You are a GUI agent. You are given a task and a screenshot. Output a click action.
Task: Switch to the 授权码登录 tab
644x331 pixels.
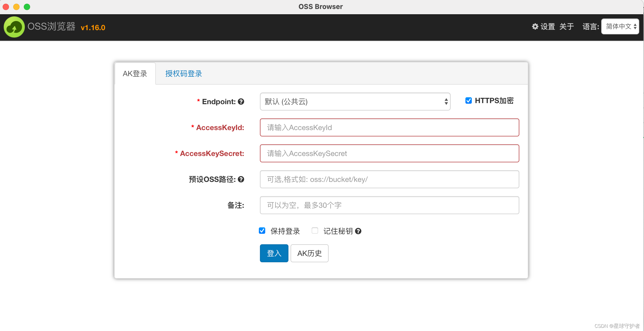pyautogui.click(x=183, y=74)
